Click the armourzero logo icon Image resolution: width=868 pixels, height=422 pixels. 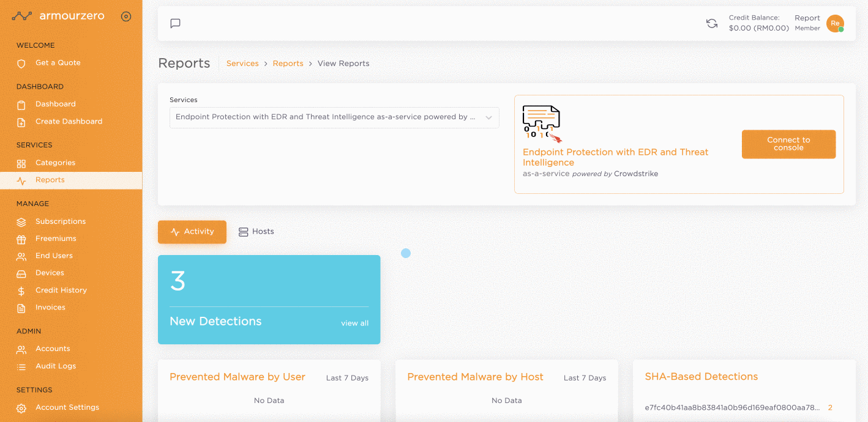point(21,17)
